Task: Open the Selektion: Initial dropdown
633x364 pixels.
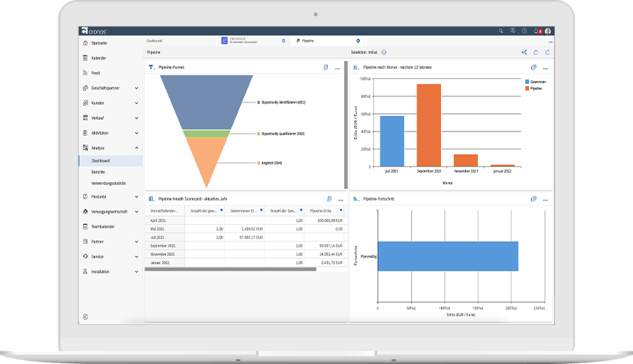Action: click(x=384, y=52)
